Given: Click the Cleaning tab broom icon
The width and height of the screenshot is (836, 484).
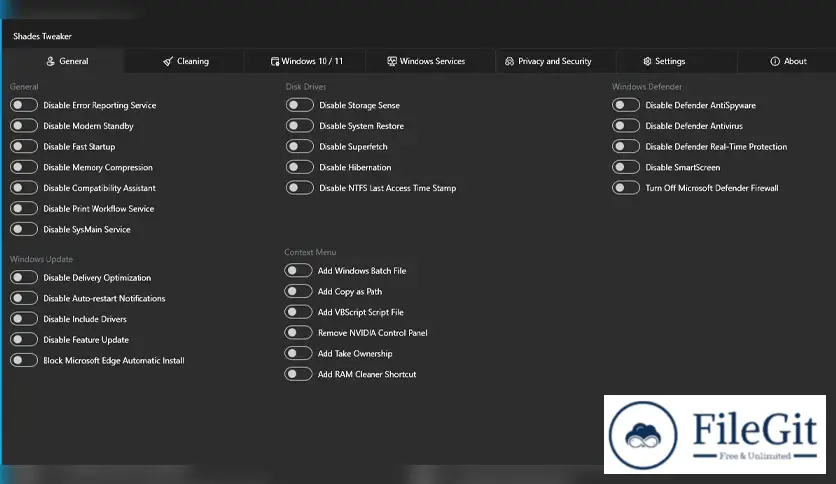Looking at the screenshot, I should [167, 61].
